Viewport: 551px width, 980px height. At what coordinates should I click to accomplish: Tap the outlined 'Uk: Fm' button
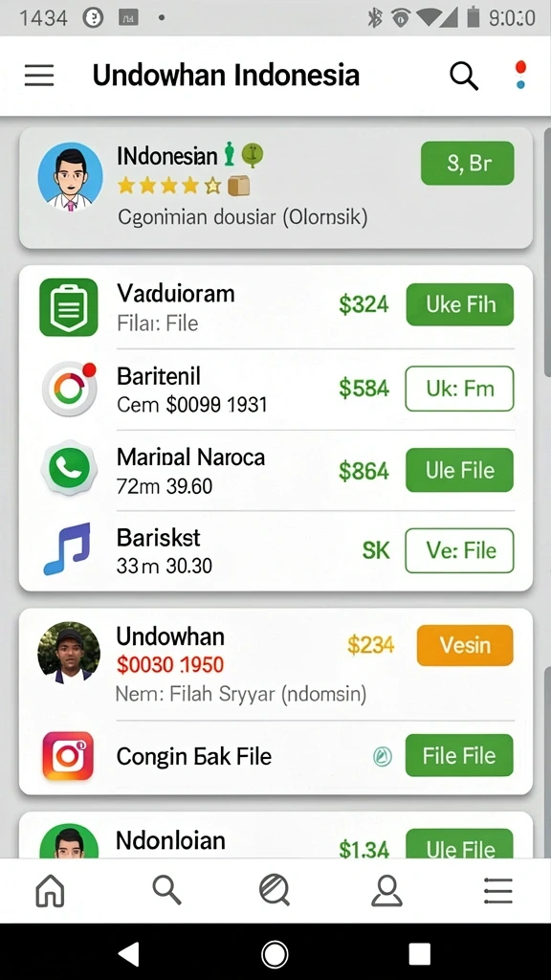[x=460, y=389]
